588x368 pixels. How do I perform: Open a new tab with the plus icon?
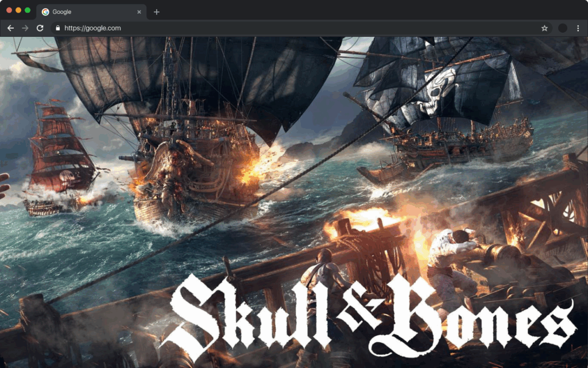coord(156,11)
